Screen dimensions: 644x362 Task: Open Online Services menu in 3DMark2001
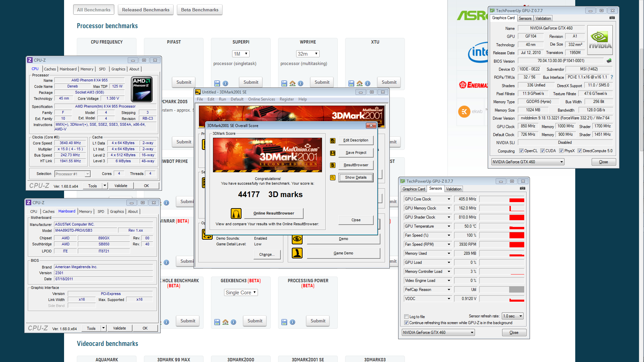262,99
